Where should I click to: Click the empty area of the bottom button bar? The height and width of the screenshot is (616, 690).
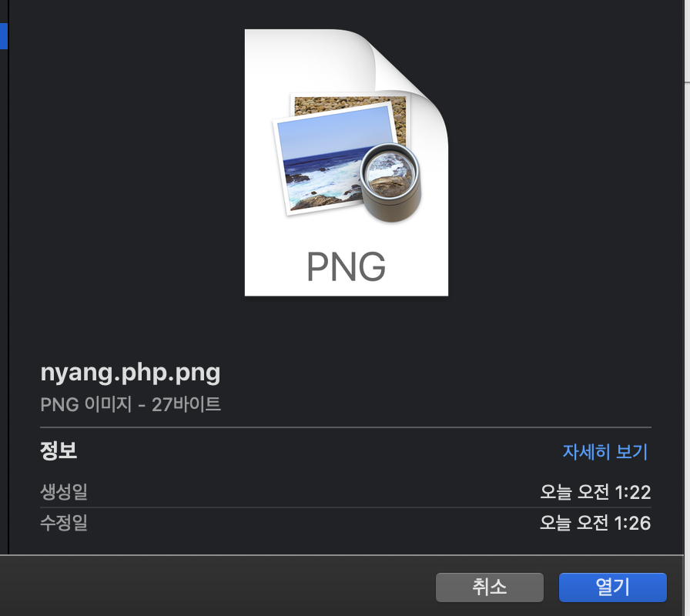[x=216, y=587]
